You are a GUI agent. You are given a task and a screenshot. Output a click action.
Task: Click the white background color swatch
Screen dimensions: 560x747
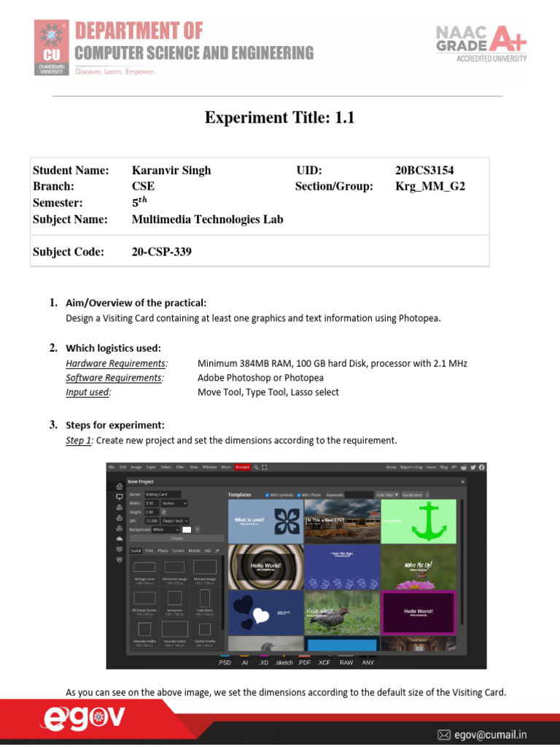[187, 530]
